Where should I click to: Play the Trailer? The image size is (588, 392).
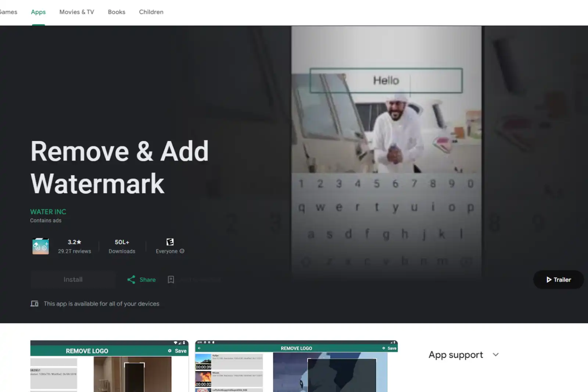click(x=558, y=279)
